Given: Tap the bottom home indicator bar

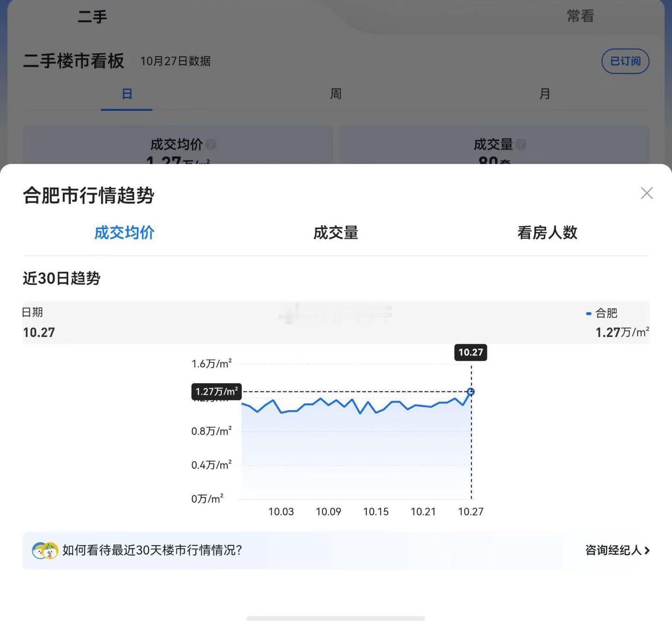Looking at the screenshot, I should coord(336,619).
